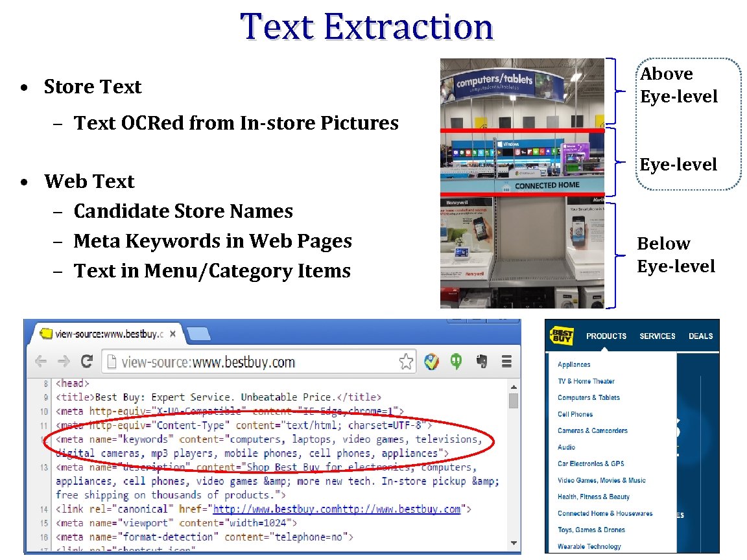Select Health, Fitness & Beauty category

(x=593, y=496)
